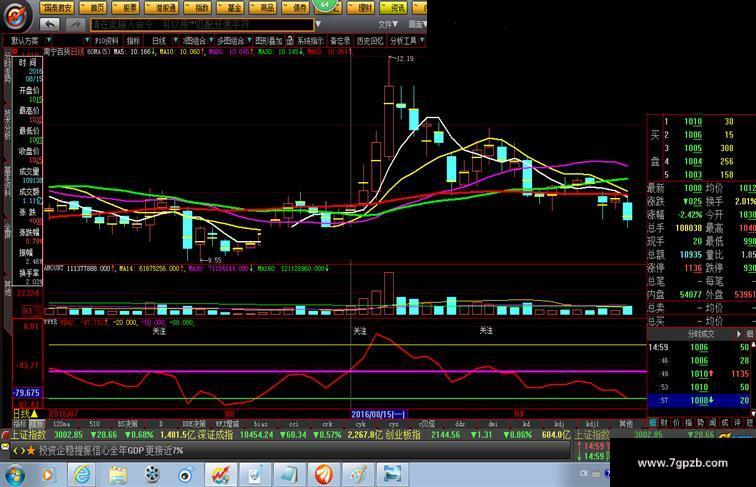The image size is (756, 487).
Task: Click the 图形叠加 overlay toolbar item
Action: tap(269, 41)
